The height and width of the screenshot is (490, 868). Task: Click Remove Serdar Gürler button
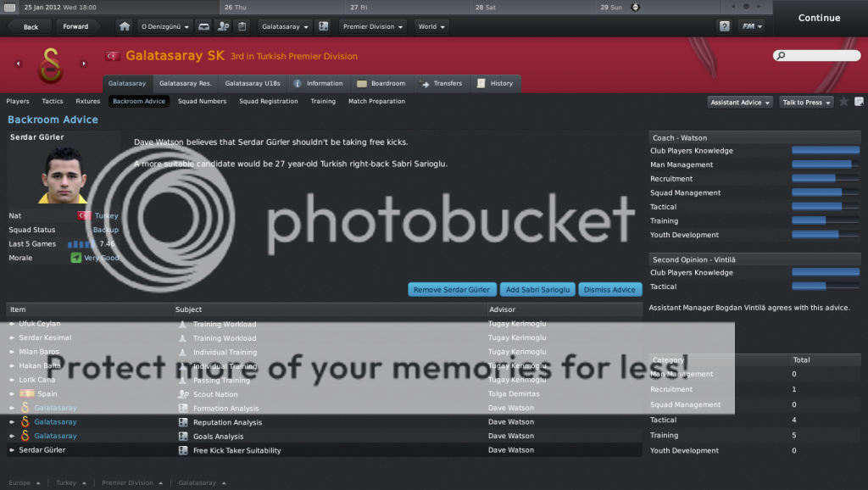coord(452,290)
